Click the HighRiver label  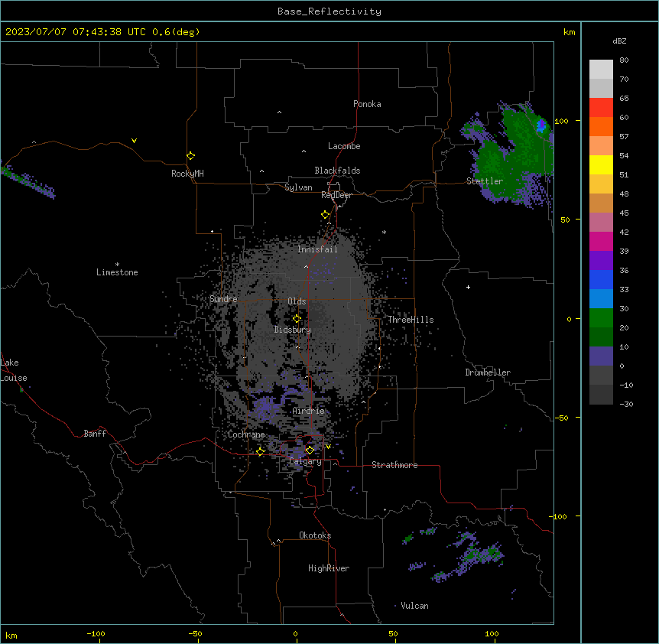tap(329, 568)
